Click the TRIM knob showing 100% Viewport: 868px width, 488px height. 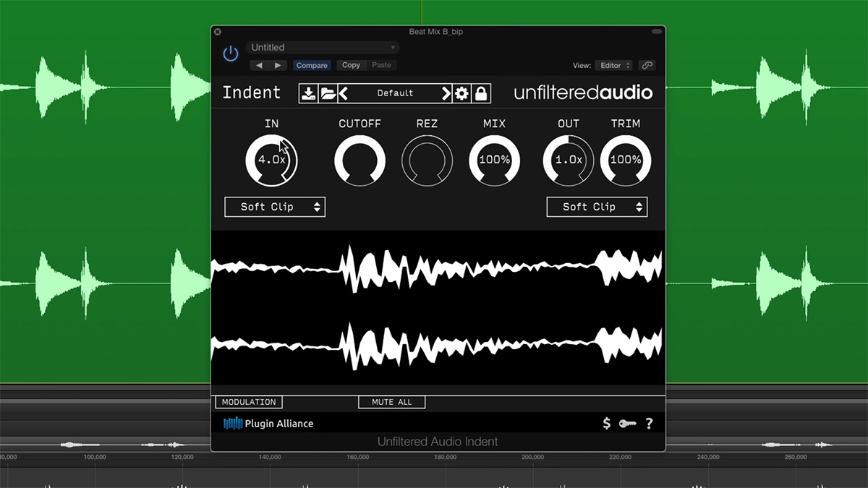pyautogui.click(x=626, y=160)
